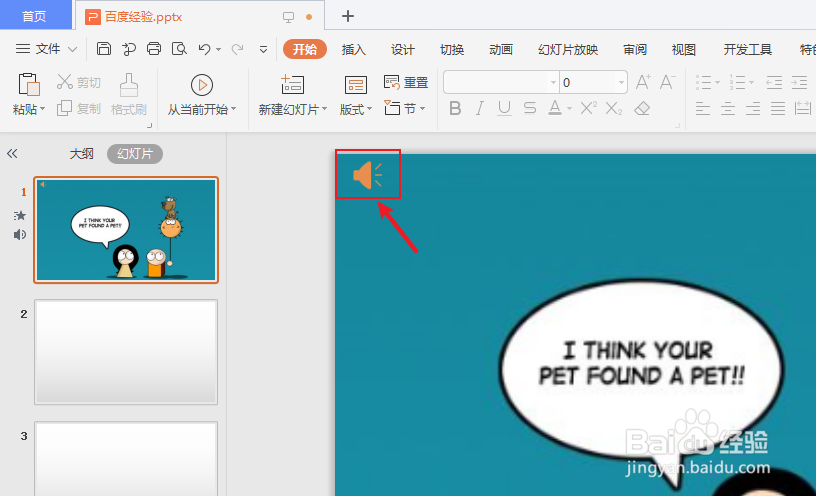Toggle Subscript formatting
This screenshot has height=496, width=816.
[614, 108]
